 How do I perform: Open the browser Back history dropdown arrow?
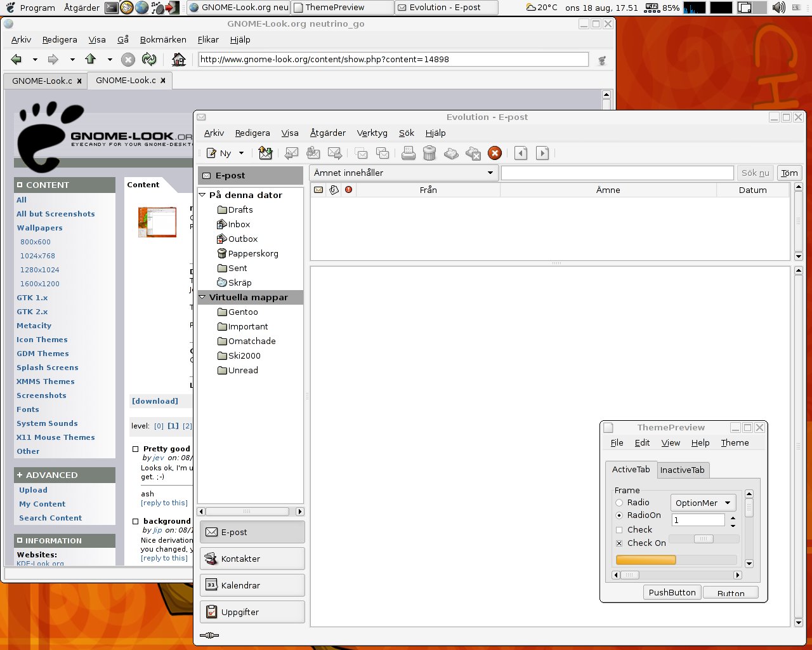click(35, 60)
